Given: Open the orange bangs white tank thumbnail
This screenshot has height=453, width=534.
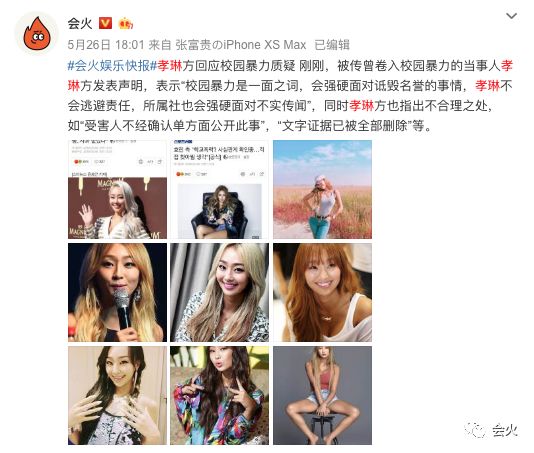Looking at the screenshot, I should point(322,293).
